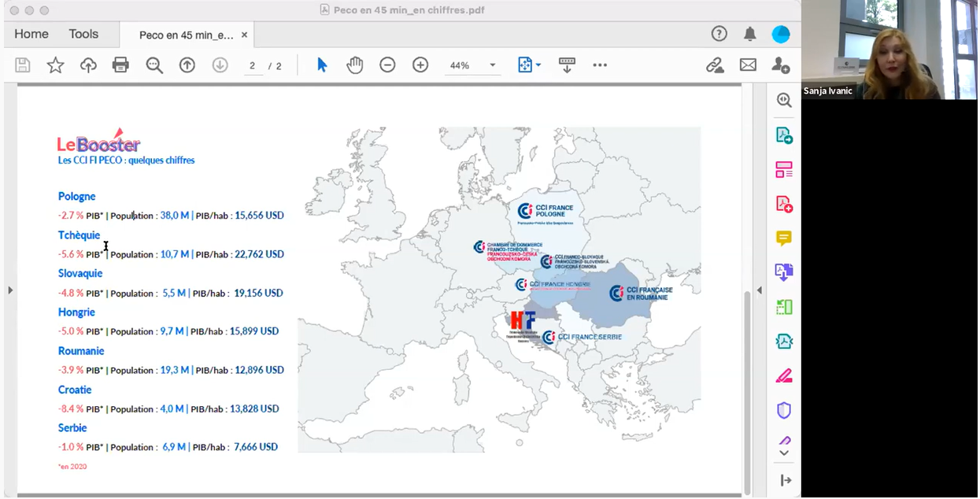Zoom out with the minus icon
This screenshot has width=980, height=499.
click(x=387, y=65)
